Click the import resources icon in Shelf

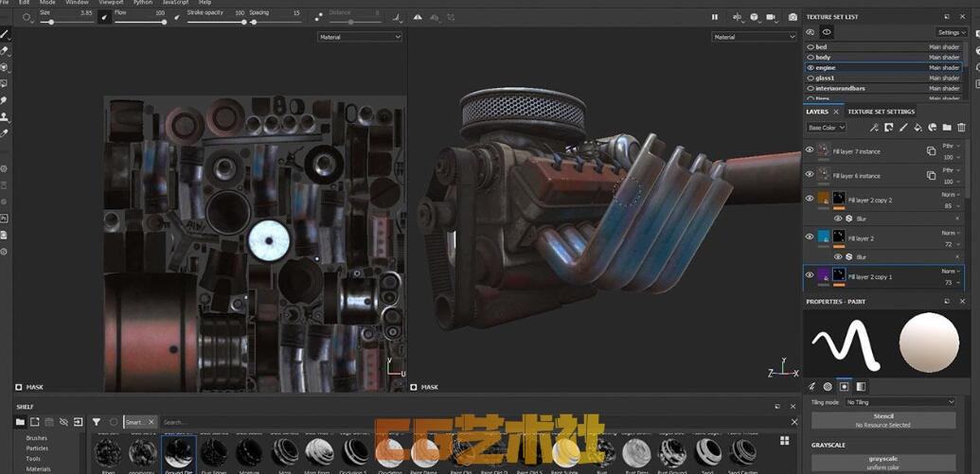click(79, 422)
